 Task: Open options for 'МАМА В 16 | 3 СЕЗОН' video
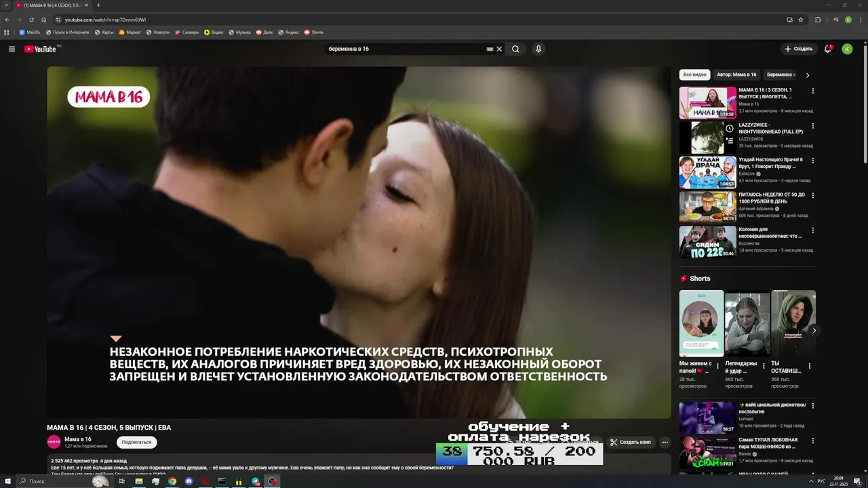coord(813,91)
